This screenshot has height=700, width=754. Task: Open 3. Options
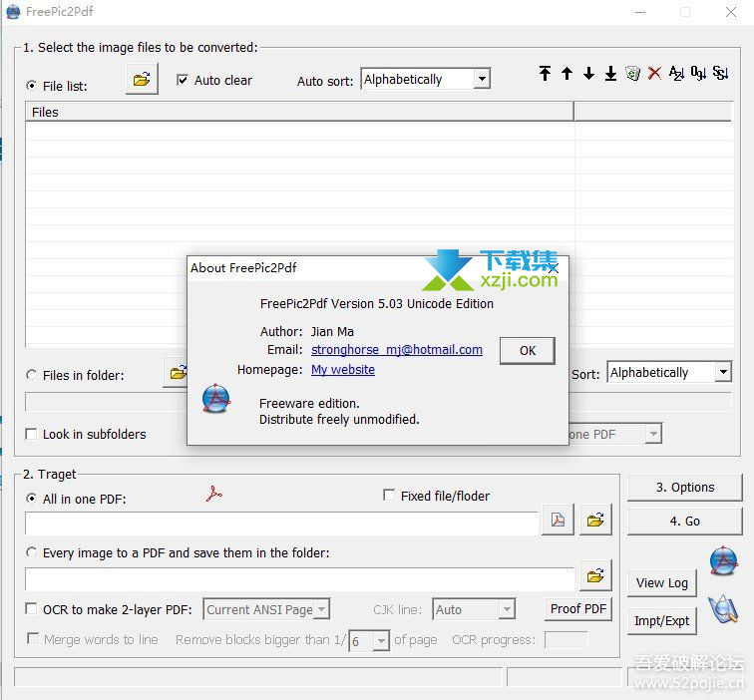coord(685,488)
